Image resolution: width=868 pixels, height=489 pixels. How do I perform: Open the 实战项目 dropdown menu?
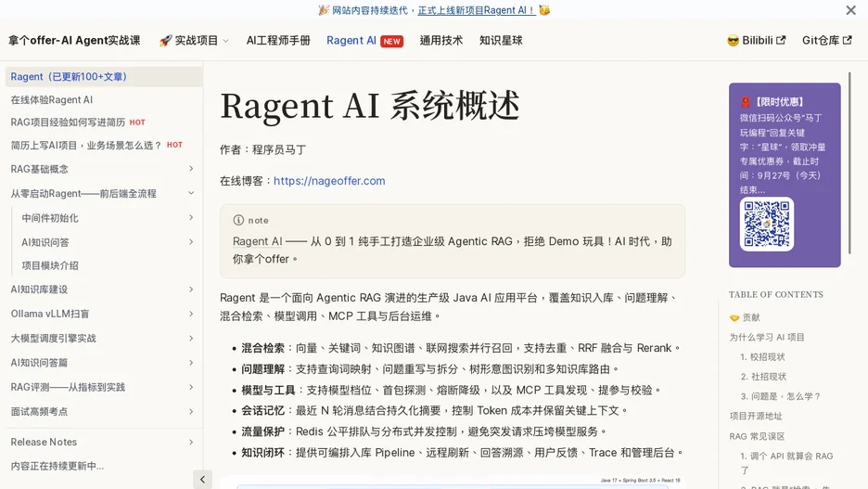tap(194, 41)
